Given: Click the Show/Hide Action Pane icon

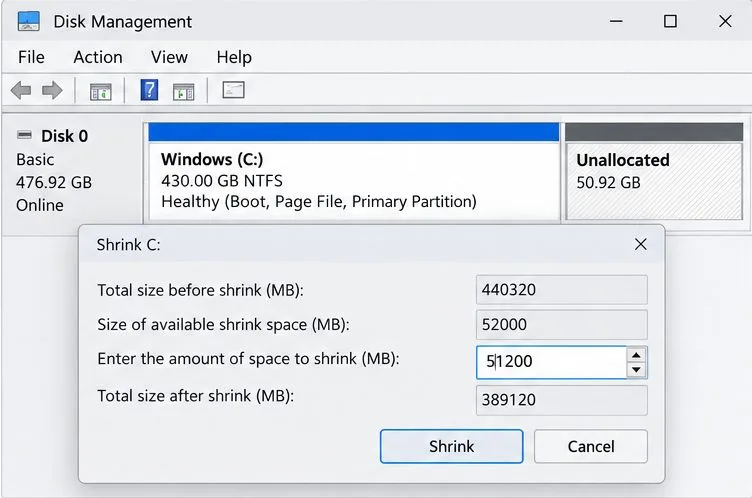Looking at the screenshot, I should [x=184, y=91].
